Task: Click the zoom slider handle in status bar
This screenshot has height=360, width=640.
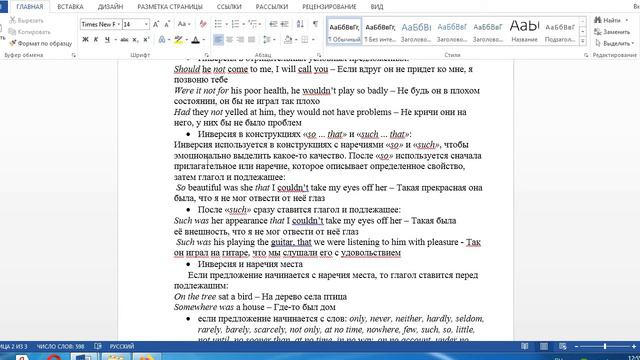Action: click(605, 346)
